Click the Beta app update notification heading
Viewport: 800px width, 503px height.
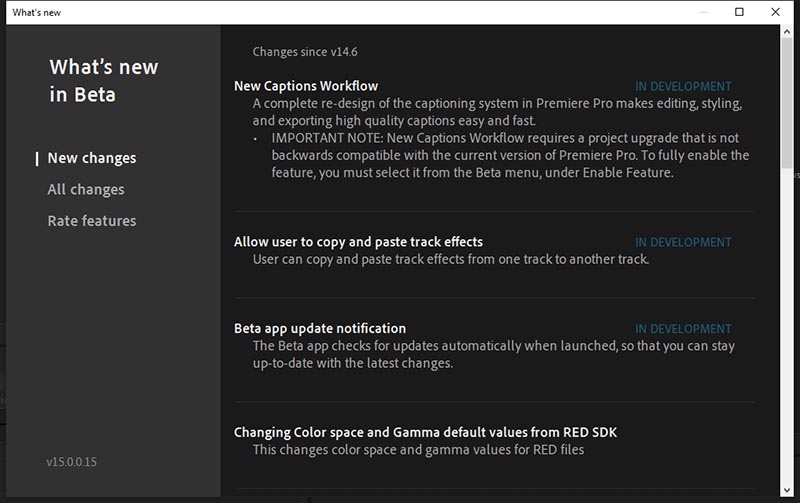coord(320,329)
